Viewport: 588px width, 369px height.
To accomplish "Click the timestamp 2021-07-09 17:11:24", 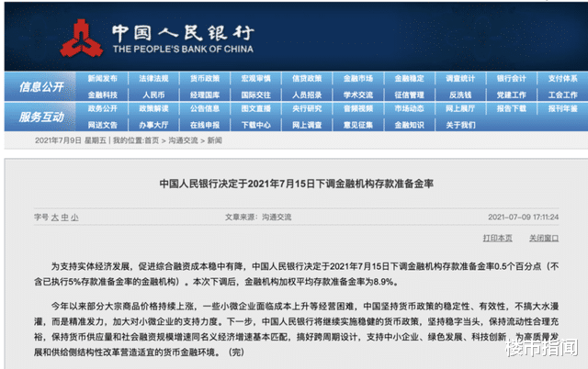I will coord(523,218).
